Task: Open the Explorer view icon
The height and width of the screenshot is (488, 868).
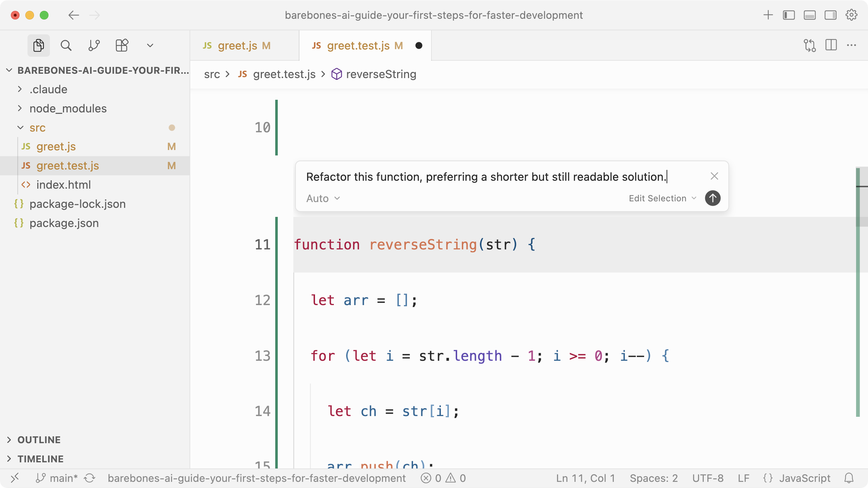Action: pyautogui.click(x=38, y=46)
